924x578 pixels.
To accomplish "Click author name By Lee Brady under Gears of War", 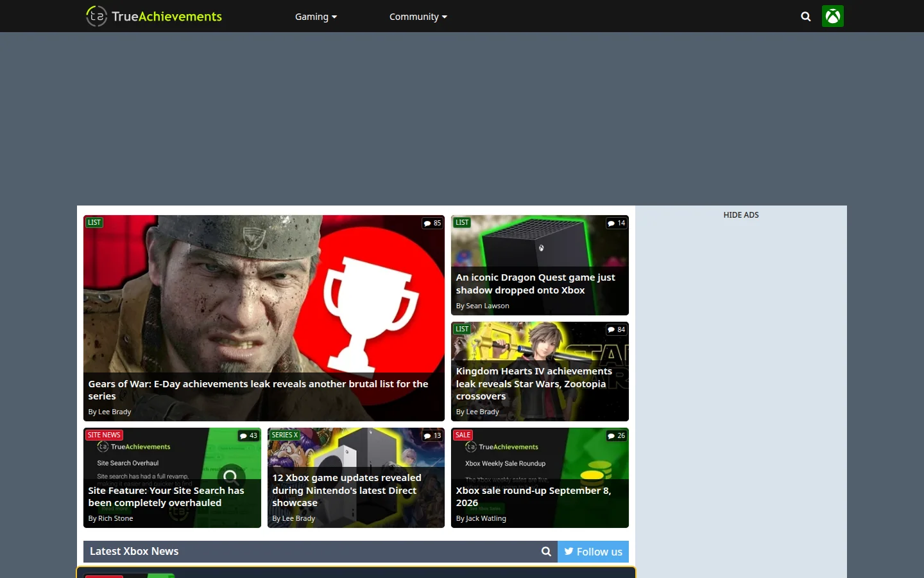I will pyautogui.click(x=110, y=412).
